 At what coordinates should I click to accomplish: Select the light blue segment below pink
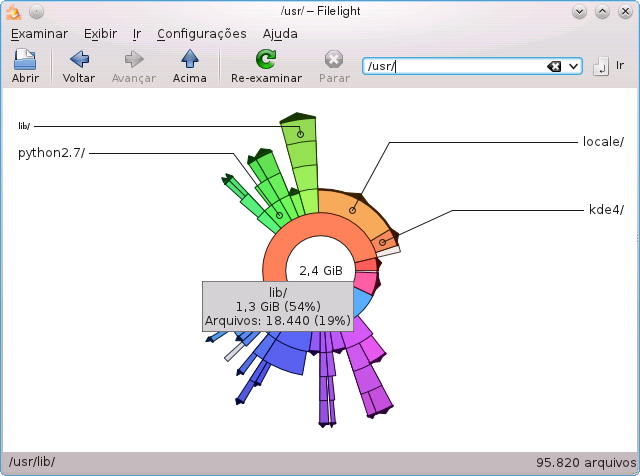362,302
